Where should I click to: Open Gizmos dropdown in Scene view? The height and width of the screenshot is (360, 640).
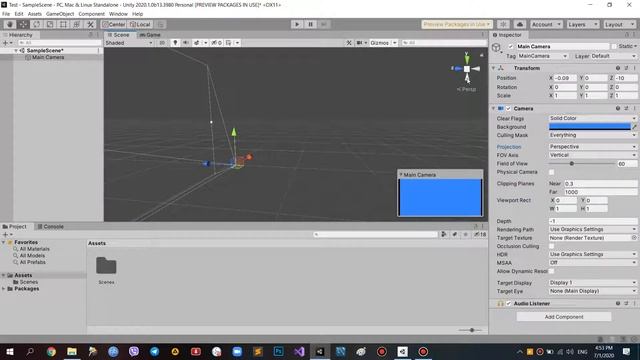pos(383,43)
